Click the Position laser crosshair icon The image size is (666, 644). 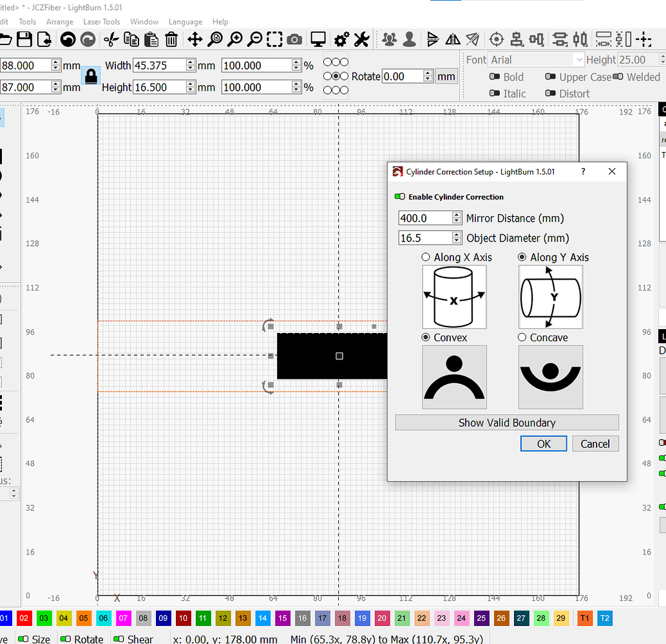[497, 39]
